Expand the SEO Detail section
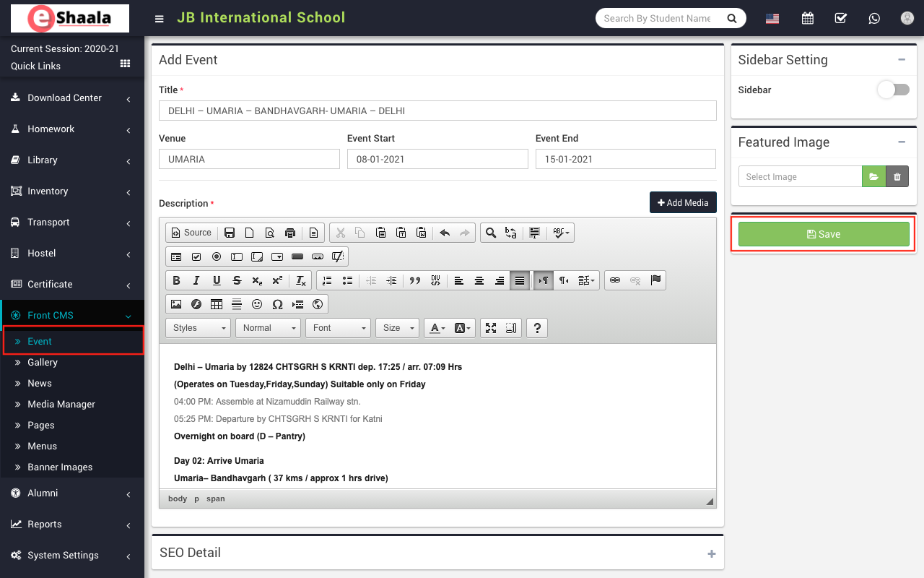Image resolution: width=924 pixels, height=578 pixels. (x=711, y=553)
